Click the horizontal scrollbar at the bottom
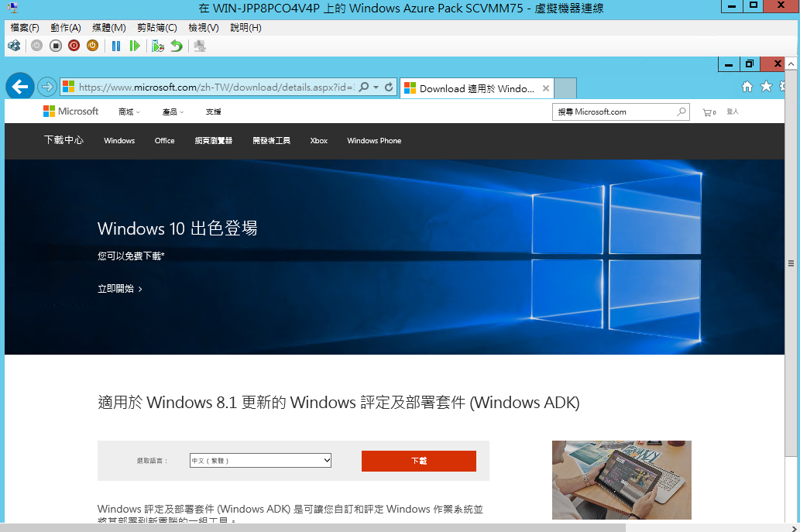This screenshot has height=532, width=800. [x=313, y=528]
